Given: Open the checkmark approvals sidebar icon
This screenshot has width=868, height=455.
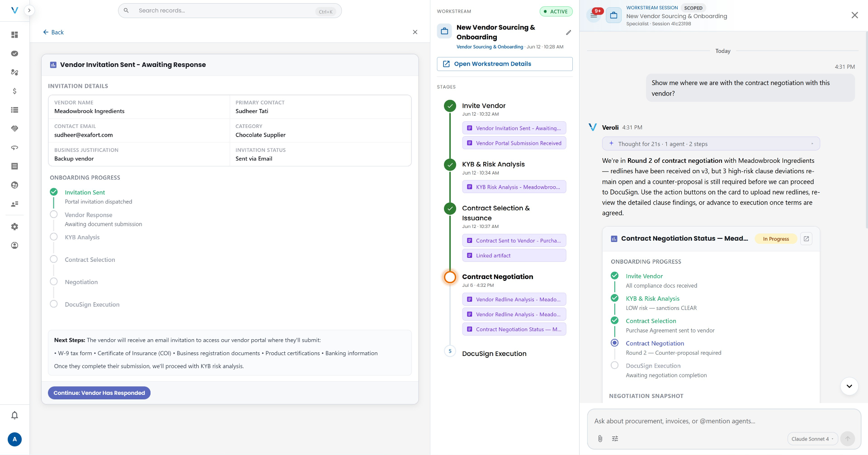Looking at the screenshot, I should coord(14,53).
